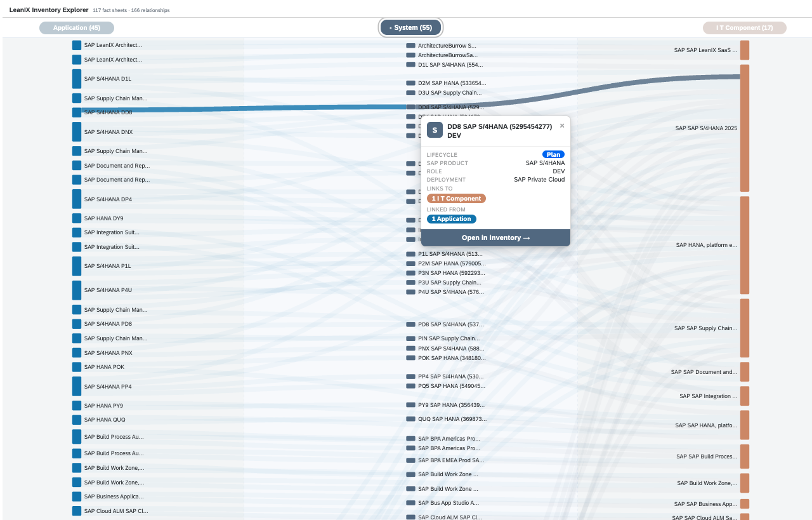The image size is (812, 520).
Task: Click the orange bar for SAP HANA, platform e...
Action: point(745,245)
